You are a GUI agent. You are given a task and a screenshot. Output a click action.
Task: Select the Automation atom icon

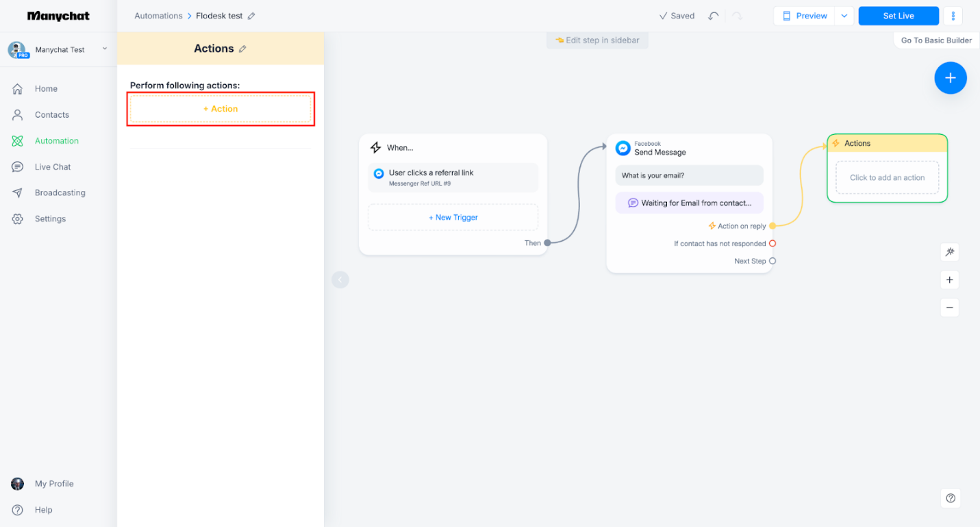click(18, 140)
